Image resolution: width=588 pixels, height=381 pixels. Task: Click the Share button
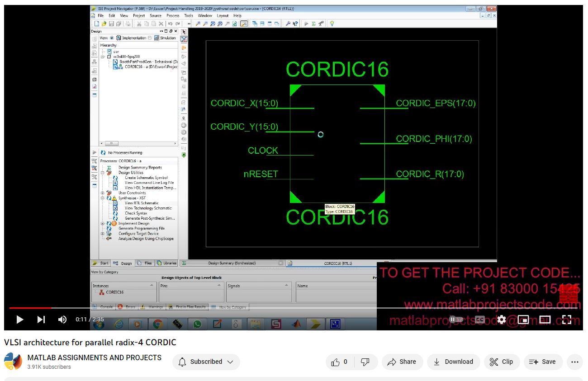point(402,362)
